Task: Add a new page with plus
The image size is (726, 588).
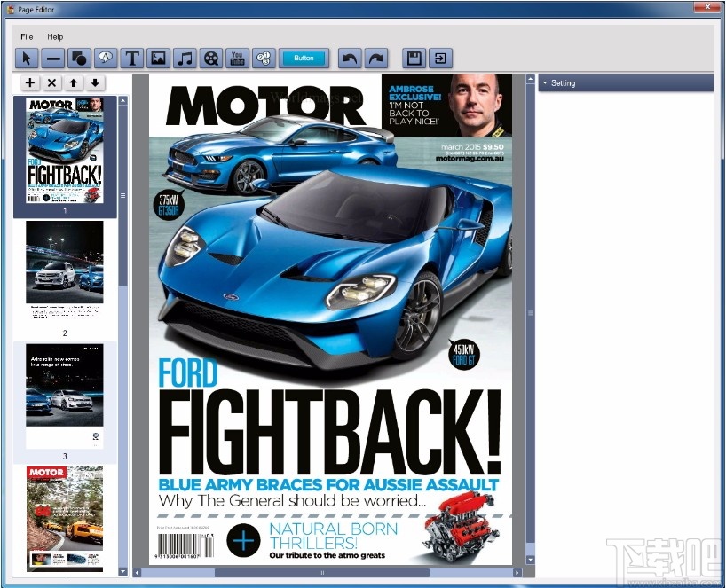Action: click(x=30, y=82)
